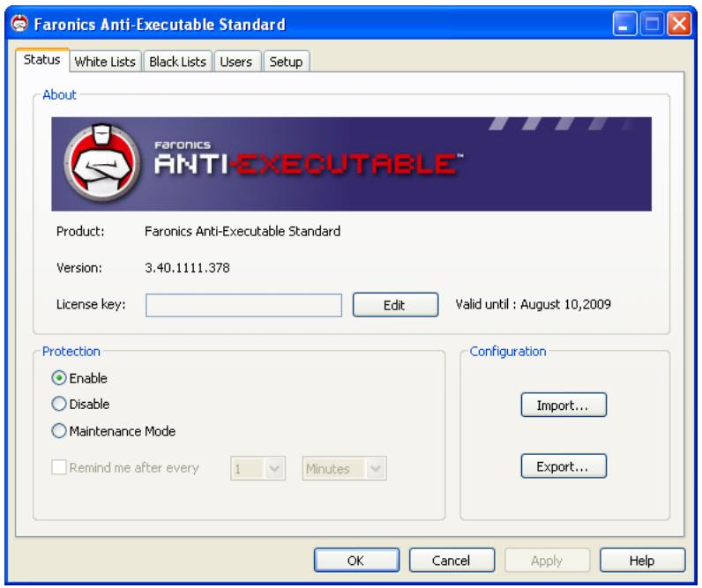Click the About group label
The width and height of the screenshot is (702, 588).
point(60,94)
